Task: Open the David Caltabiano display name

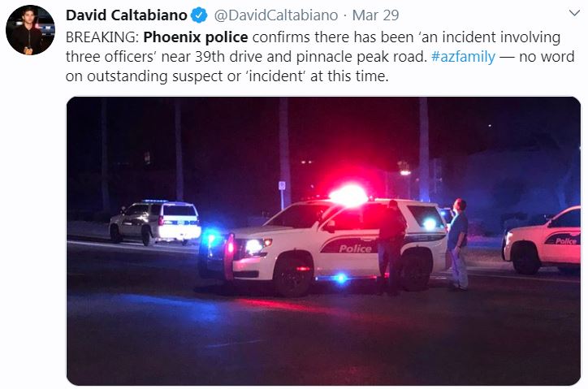Action: (127, 15)
